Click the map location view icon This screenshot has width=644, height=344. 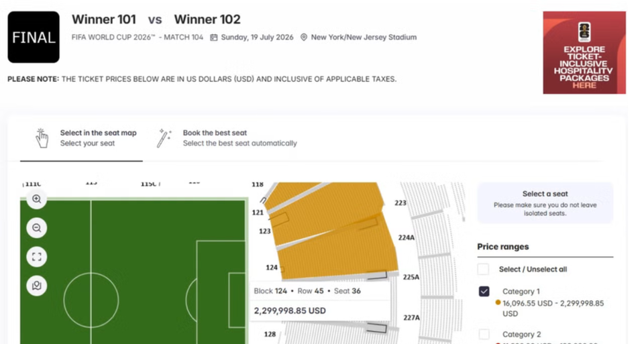coord(37,286)
